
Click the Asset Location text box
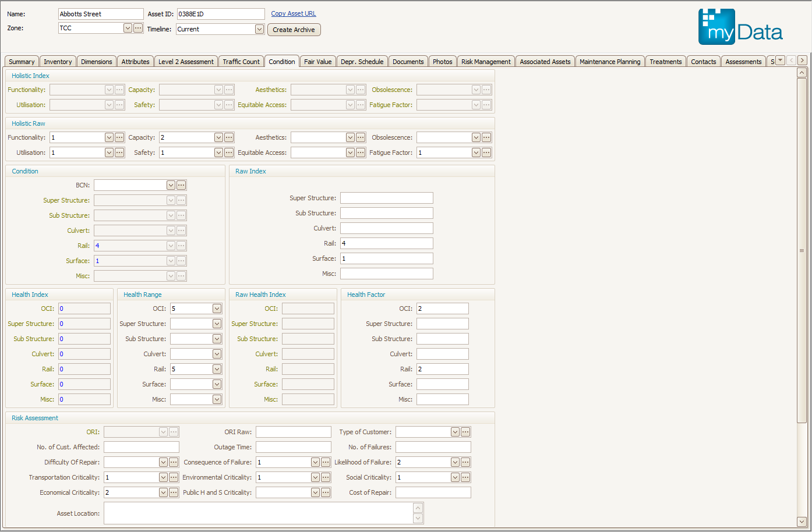[x=258, y=513]
